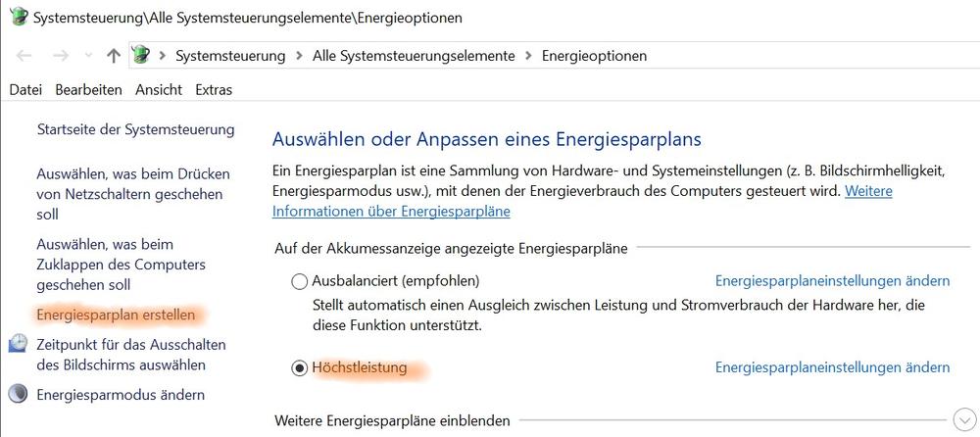Viewport: 980px width, 437px height.
Task: Click Alle Systemsteuerungselemente in the breadcrumb
Action: [414, 56]
